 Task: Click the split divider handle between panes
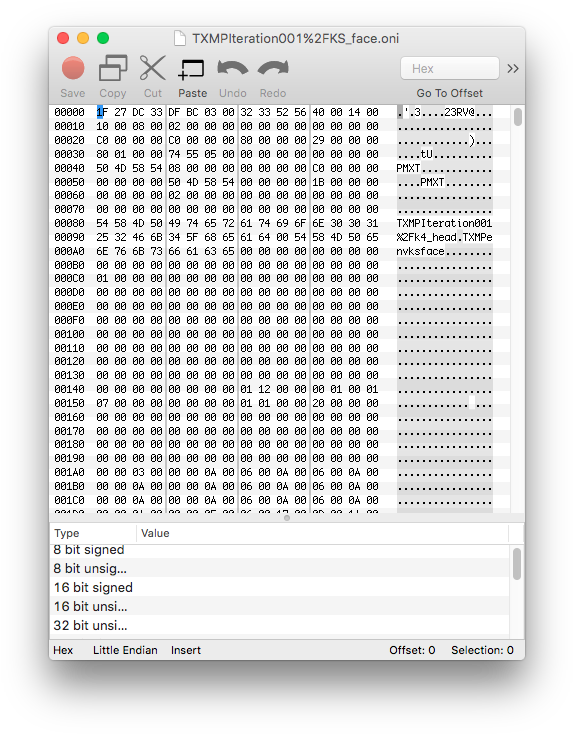287,518
